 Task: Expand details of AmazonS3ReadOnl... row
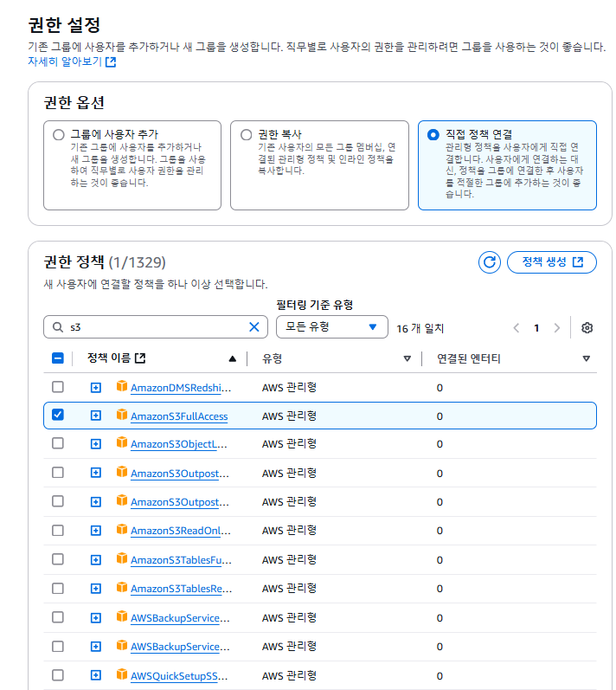[96, 531]
